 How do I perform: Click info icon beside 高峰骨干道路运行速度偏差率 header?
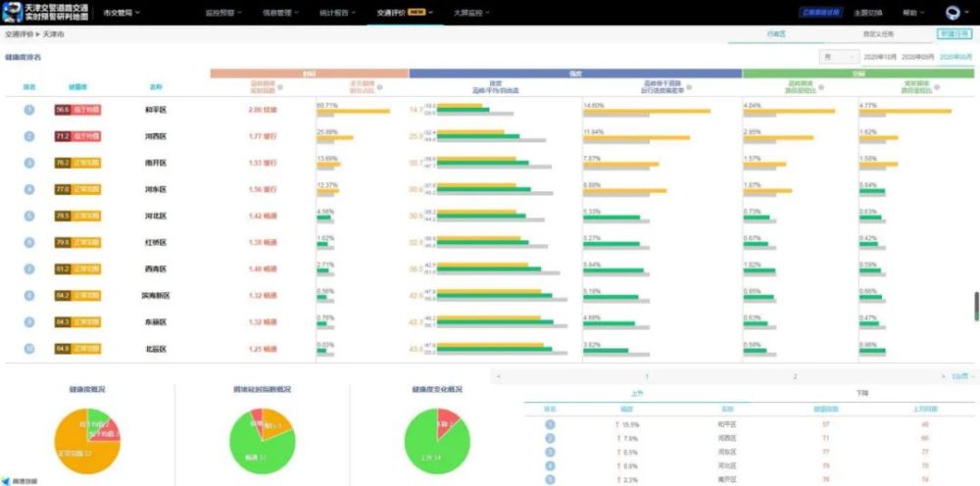click(x=689, y=87)
